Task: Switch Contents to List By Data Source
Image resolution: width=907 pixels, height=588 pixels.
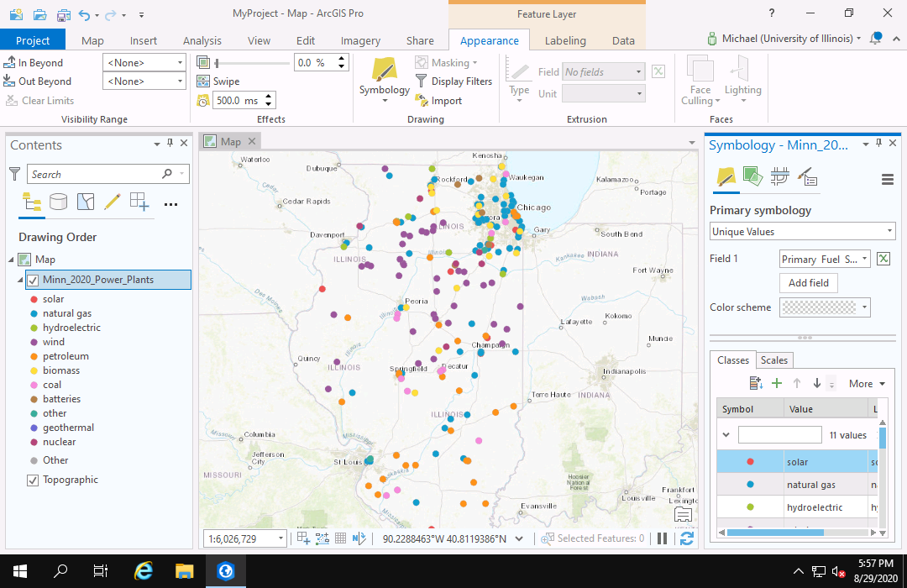Action: (x=58, y=202)
